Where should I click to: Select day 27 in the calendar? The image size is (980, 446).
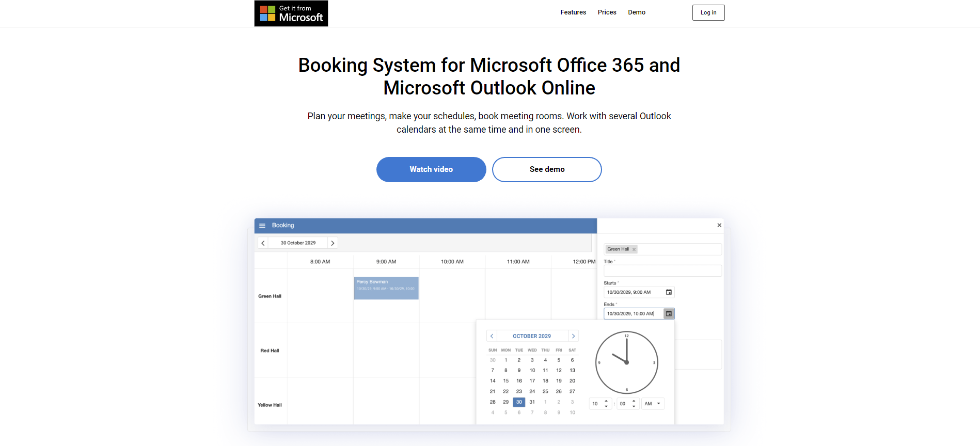click(572, 391)
